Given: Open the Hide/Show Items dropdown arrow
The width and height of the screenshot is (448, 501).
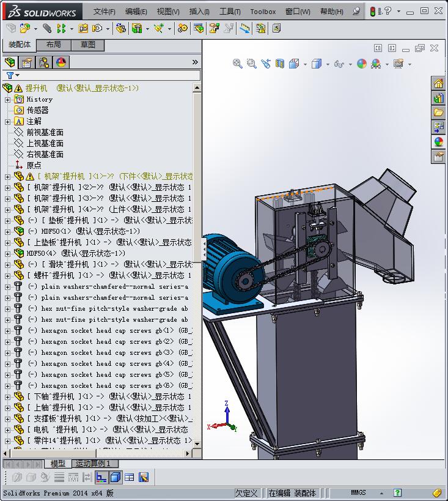Looking at the screenshot, I should click(350, 64).
